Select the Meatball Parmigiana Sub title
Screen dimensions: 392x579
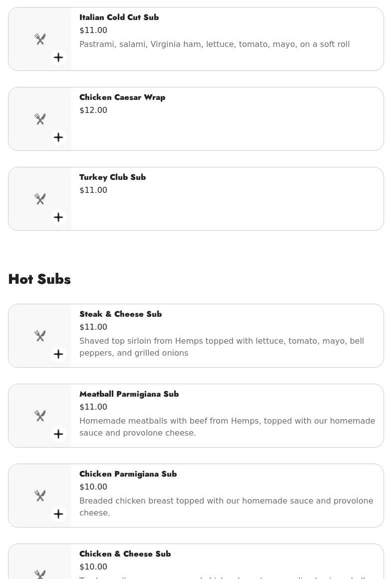point(129,394)
